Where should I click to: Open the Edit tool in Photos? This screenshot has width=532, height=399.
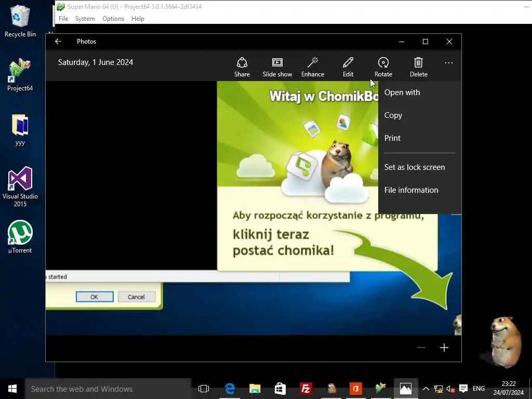click(348, 67)
